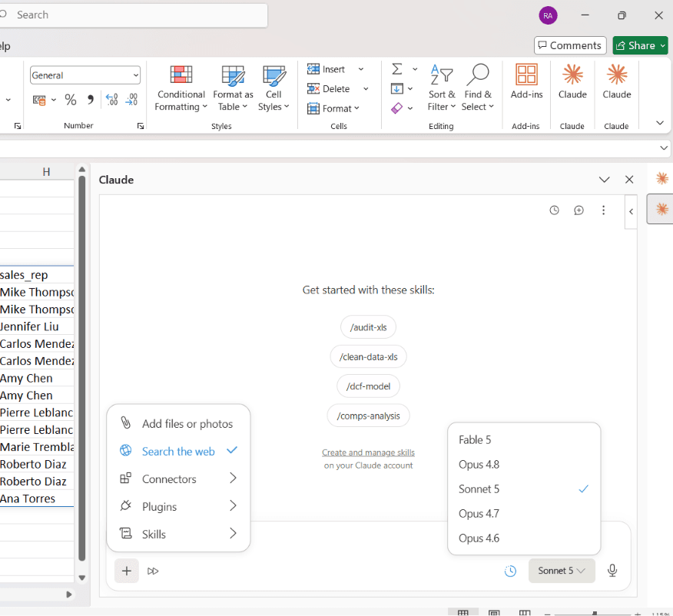Open the Sonnet 5 model selector dropdown
Viewport: 673px width, 616px height.
tap(562, 571)
